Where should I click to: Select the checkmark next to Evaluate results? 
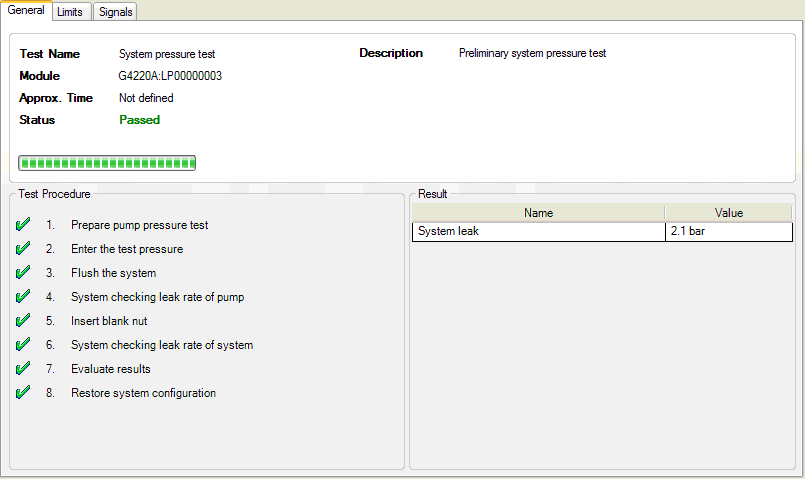(x=24, y=369)
